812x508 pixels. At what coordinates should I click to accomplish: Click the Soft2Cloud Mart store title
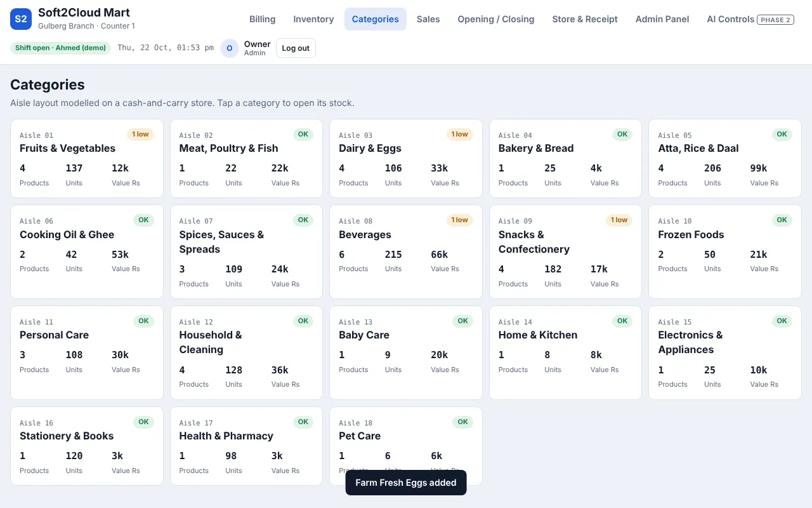pos(84,12)
